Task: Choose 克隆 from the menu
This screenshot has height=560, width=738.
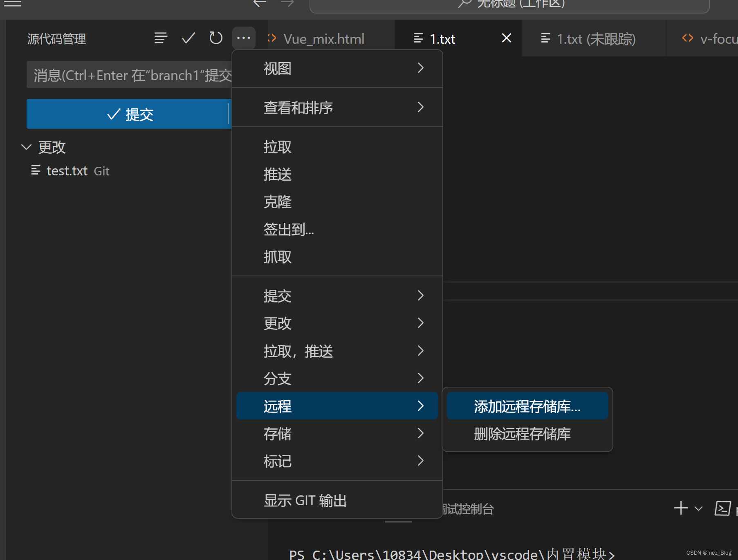Action: pyautogui.click(x=337, y=202)
